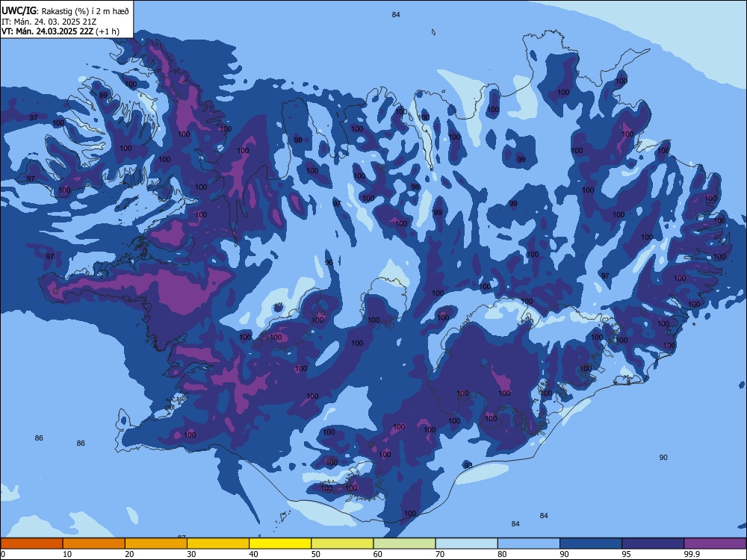This screenshot has width=747, height=560.
Task: Select the bright yellow 40–50 legend swatch
Action: [280, 544]
